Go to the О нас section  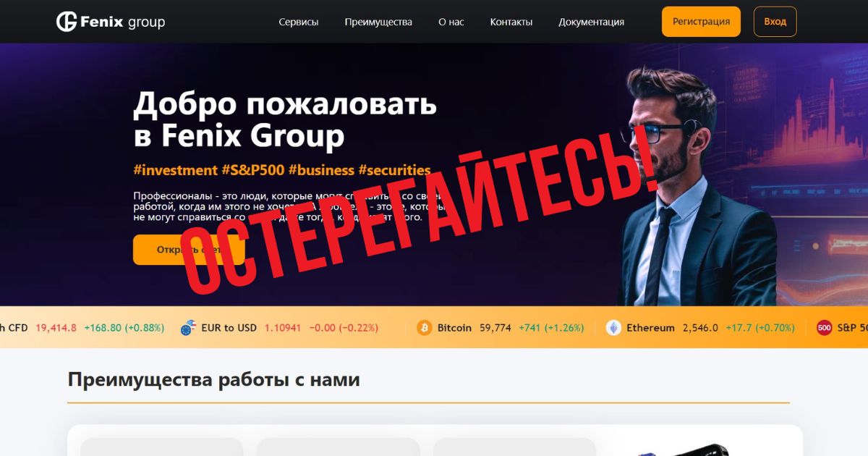(x=451, y=22)
